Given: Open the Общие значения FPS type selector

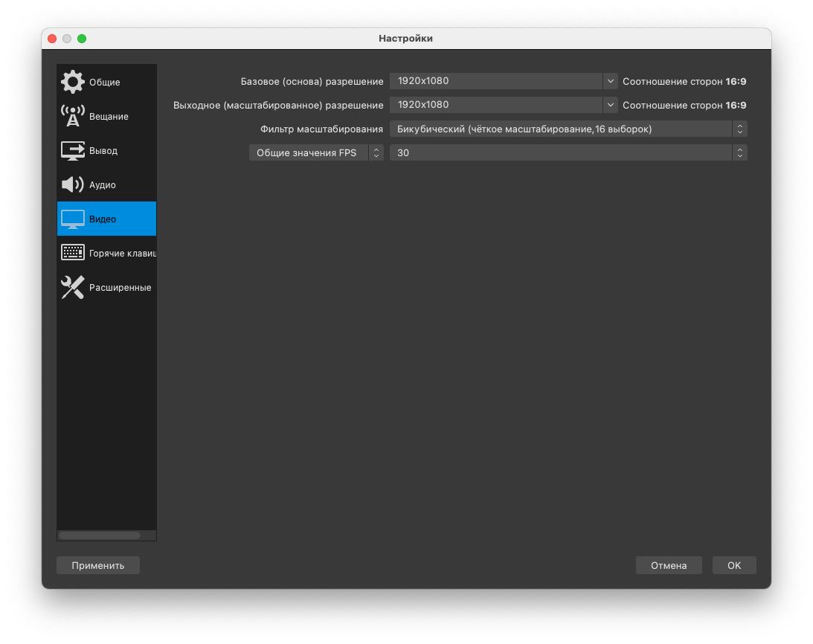Looking at the screenshot, I should (x=316, y=152).
